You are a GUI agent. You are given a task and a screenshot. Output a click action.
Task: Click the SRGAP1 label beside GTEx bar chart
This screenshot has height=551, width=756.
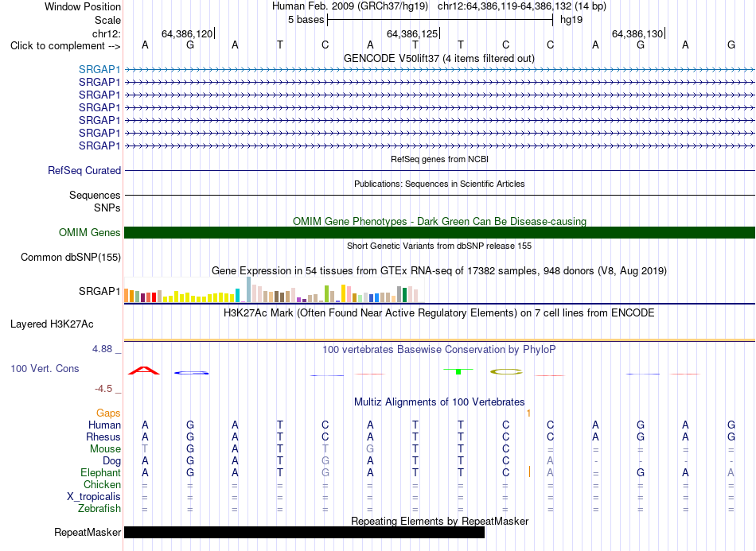(99, 291)
